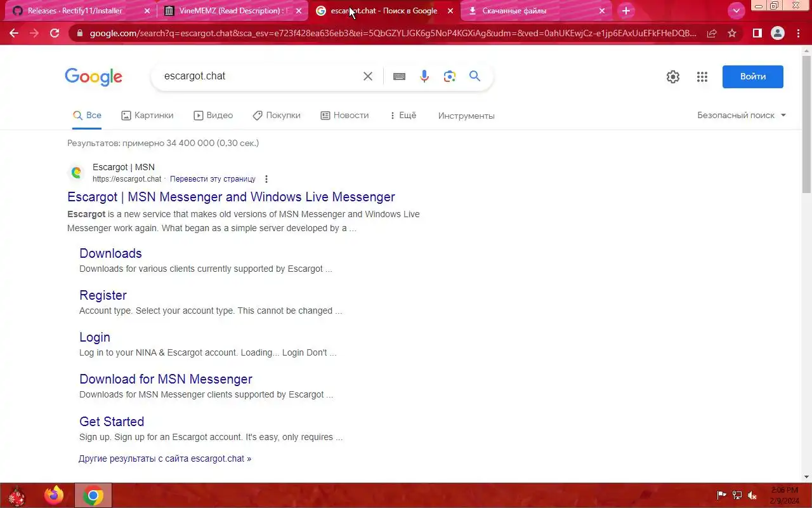Click Перевести эту страницу link
This screenshot has height=508, width=812.
[x=213, y=179]
